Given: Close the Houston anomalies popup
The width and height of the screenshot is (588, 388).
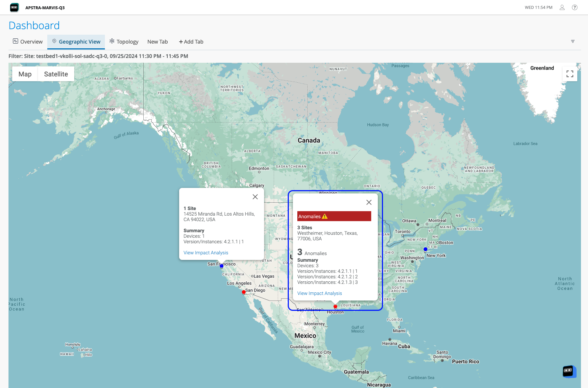Looking at the screenshot, I should click(369, 202).
